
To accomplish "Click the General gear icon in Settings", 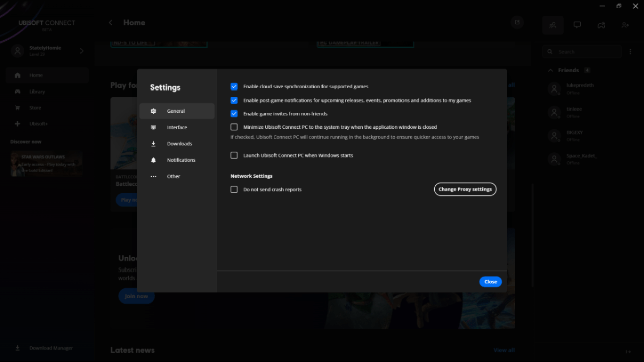I will click(x=153, y=111).
